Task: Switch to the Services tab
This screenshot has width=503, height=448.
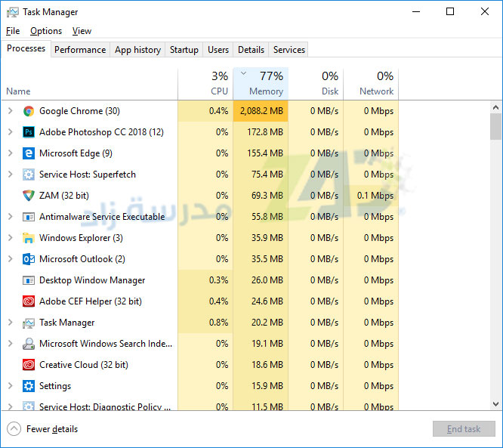Action: (289, 50)
